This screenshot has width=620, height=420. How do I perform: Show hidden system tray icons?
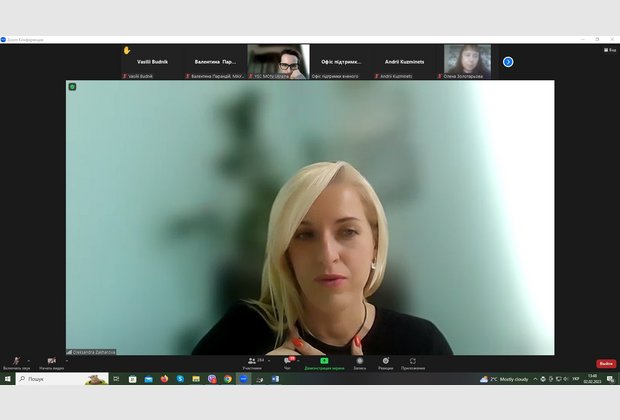tap(535, 379)
